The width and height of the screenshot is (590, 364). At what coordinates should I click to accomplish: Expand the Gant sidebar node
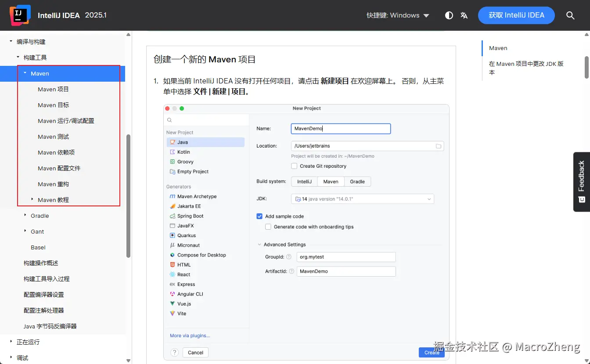tap(25, 231)
